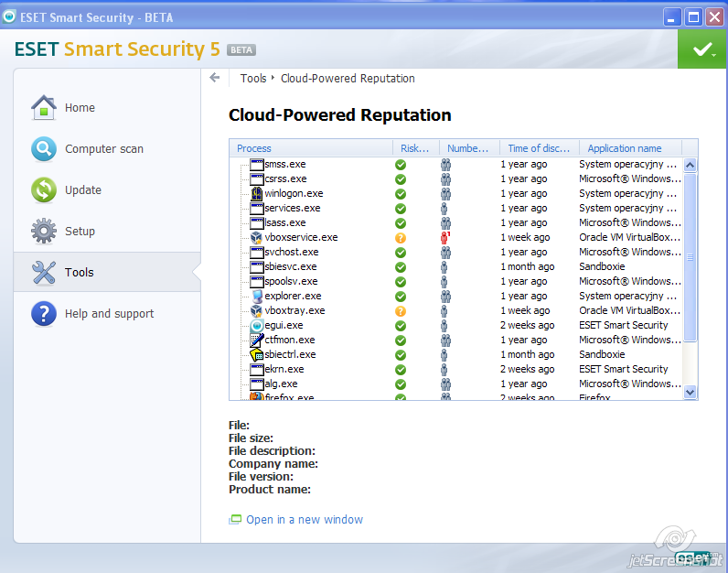Image resolution: width=728 pixels, height=573 pixels.
Task: Select the svchost.exe process name
Action: pyautogui.click(x=292, y=252)
